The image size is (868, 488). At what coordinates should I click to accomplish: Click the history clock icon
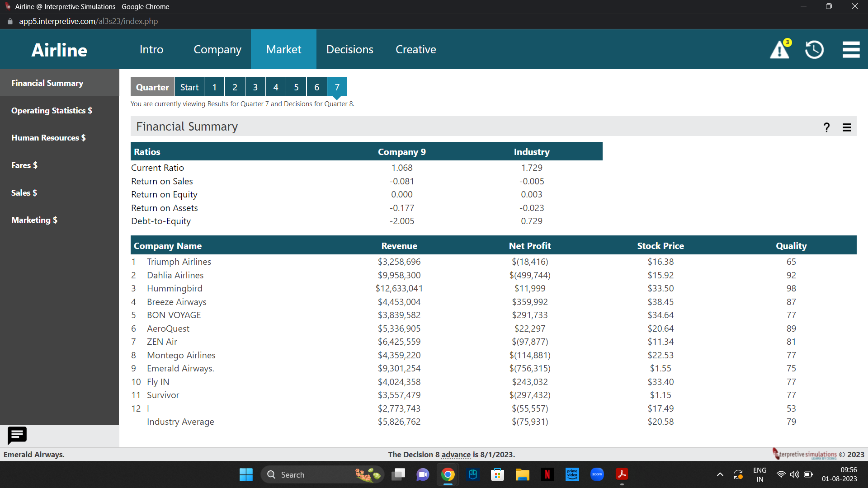pyautogui.click(x=814, y=50)
